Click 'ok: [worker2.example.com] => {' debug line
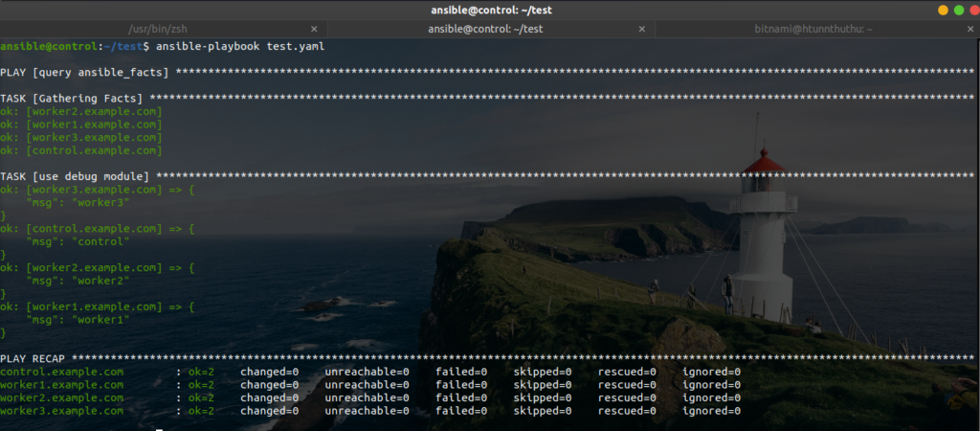Viewport: 980px width, 431px height. [98, 268]
